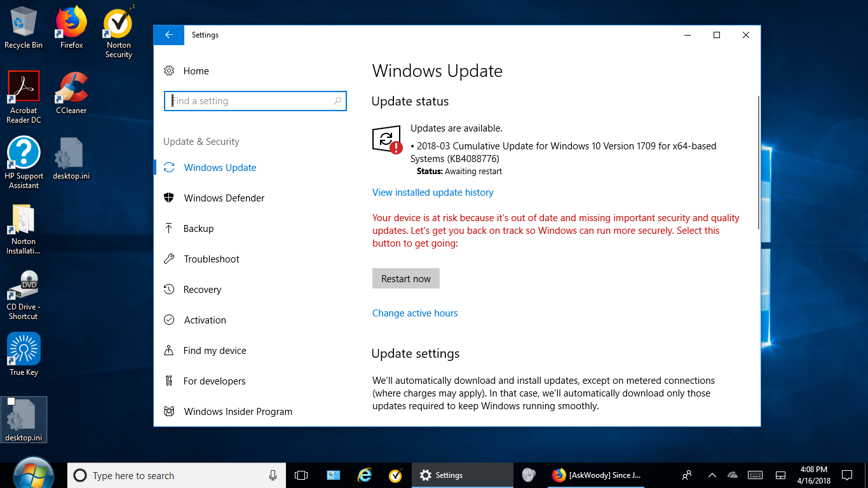
Task: Click the magnifier icon in Find a setting
Action: (337, 101)
